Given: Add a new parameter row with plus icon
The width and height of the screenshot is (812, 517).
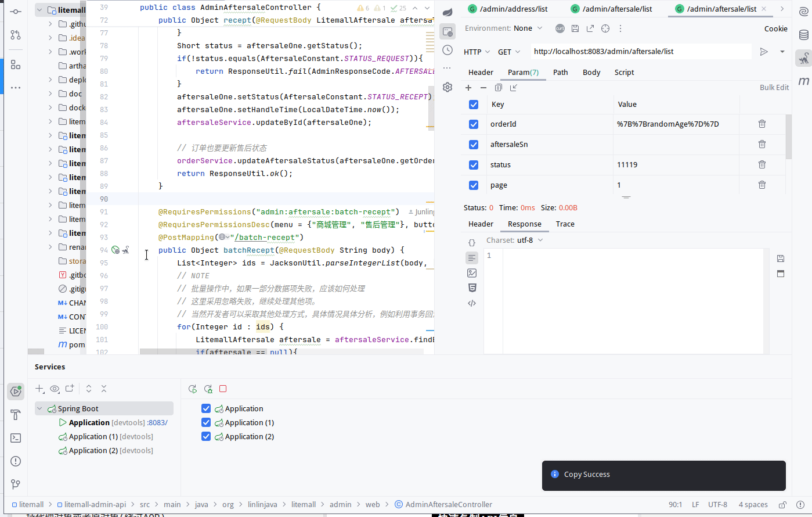Looking at the screenshot, I should [x=468, y=88].
